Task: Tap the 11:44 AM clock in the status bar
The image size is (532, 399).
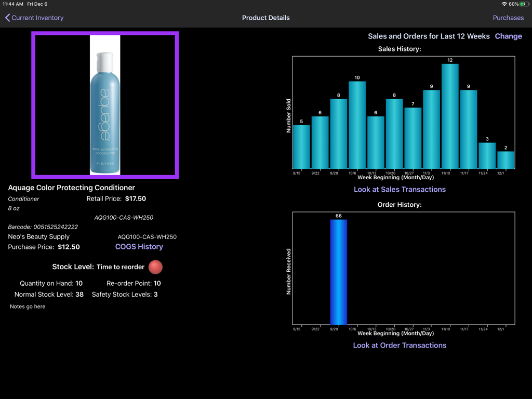Action: click(14, 4)
